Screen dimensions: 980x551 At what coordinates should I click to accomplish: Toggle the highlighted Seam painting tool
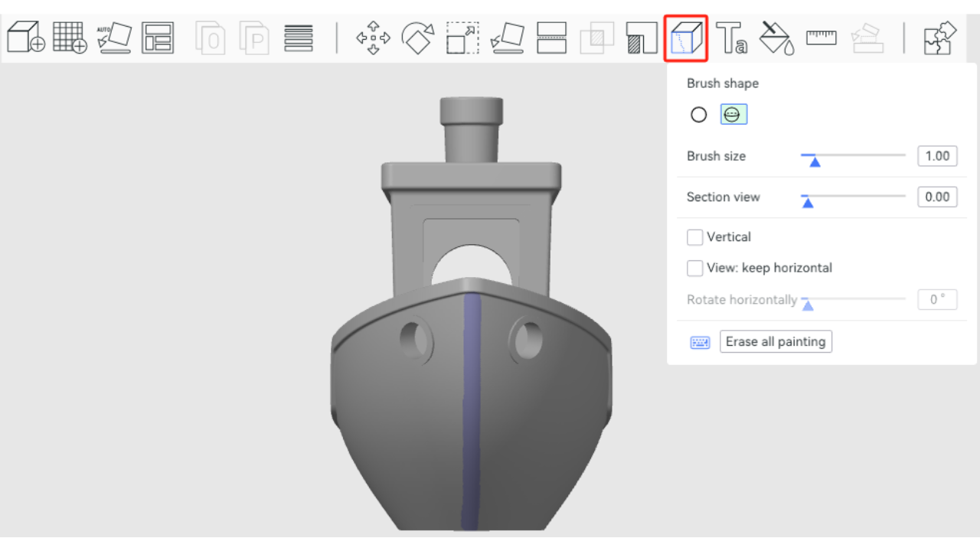(x=686, y=37)
